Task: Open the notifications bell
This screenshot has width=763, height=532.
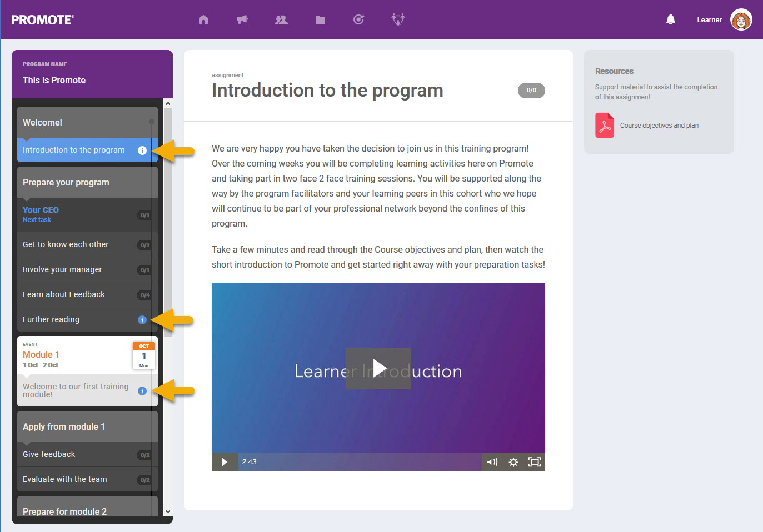Action: point(670,18)
